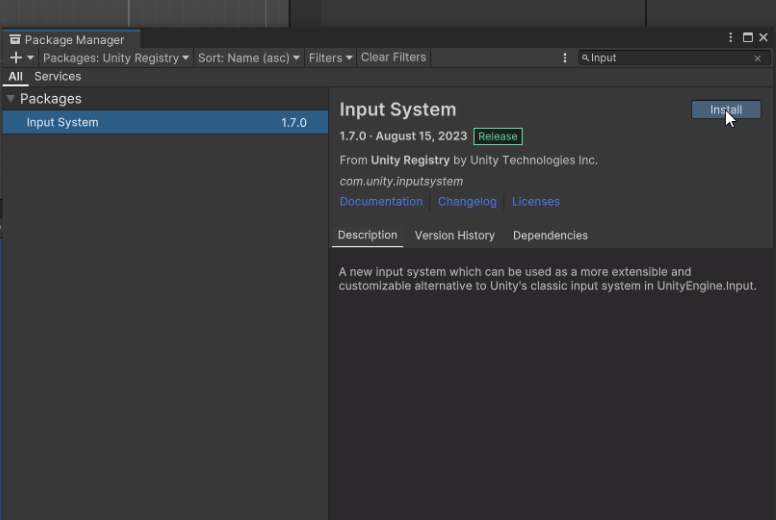Switch to the Services tab
Viewport: 776px width, 520px height.
[x=57, y=77]
